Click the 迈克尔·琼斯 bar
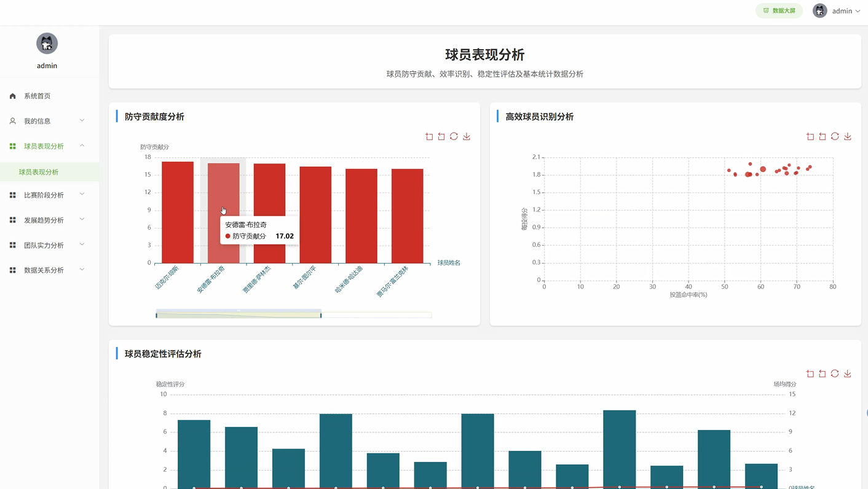The image size is (868, 489). click(178, 213)
